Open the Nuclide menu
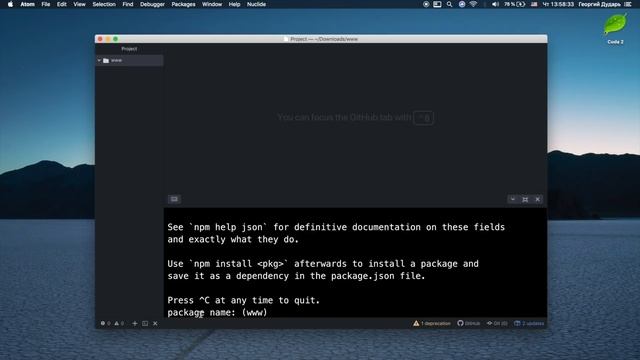This screenshot has height=360, width=640. pos(256,4)
